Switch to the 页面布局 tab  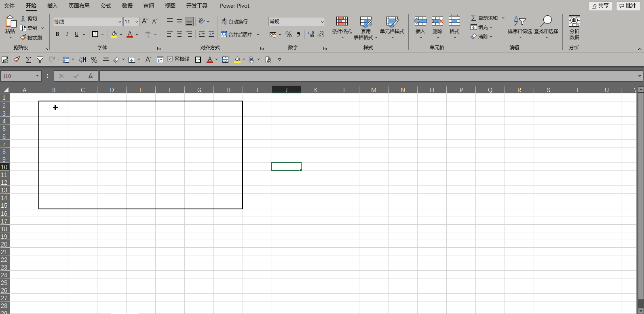coord(79,6)
